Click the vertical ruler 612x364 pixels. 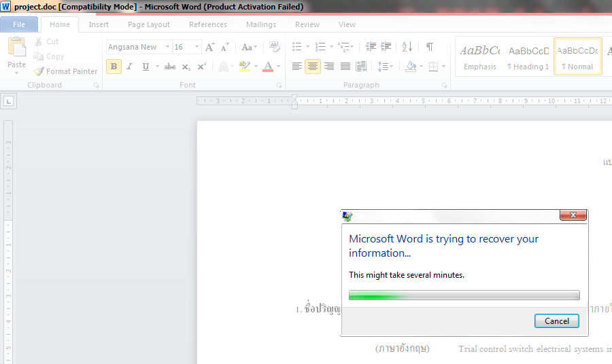click(x=8, y=242)
